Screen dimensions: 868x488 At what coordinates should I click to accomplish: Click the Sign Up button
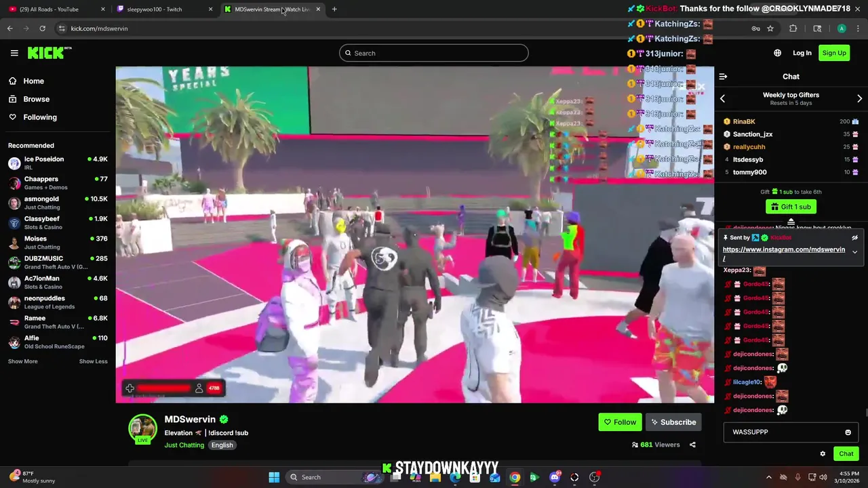834,53
